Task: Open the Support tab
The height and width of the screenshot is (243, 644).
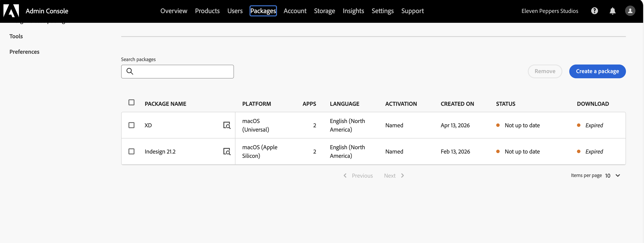Action: pyautogui.click(x=412, y=11)
